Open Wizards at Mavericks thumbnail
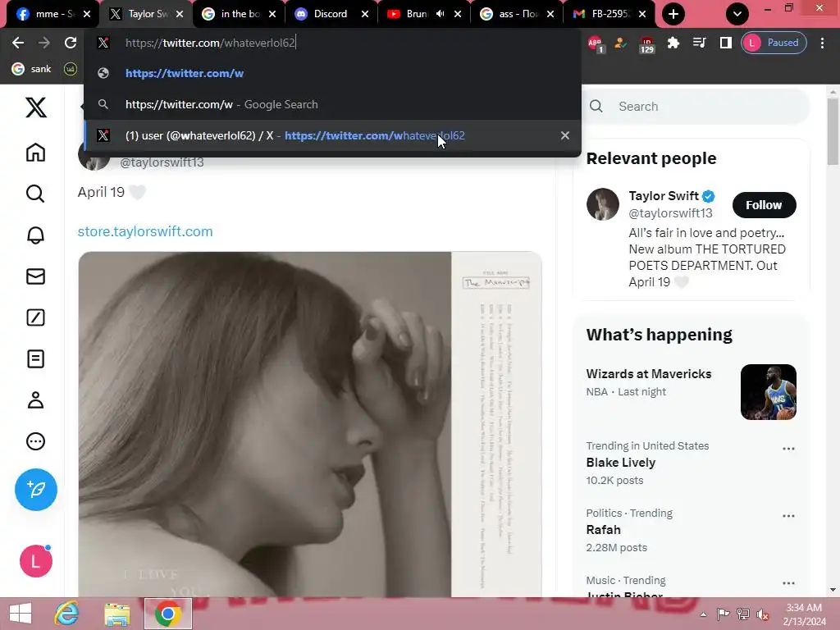This screenshot has width=840, height=630. pyautogui.click(x=768, y=392)
